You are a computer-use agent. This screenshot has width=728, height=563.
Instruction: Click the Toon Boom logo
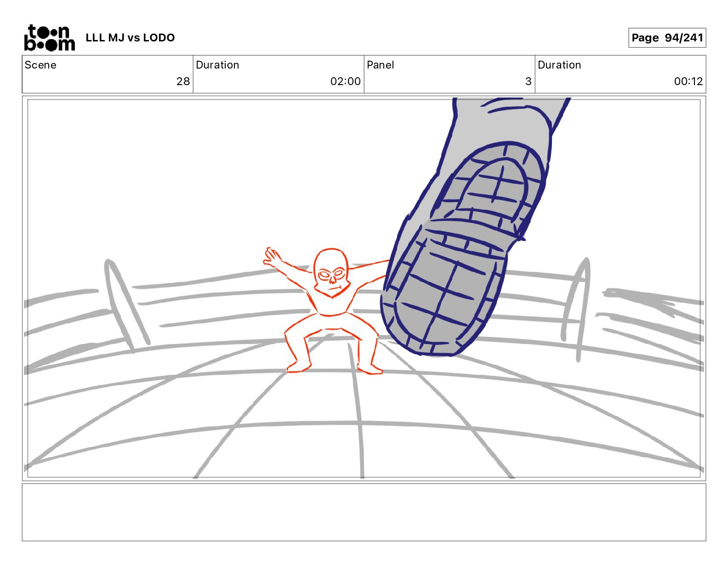49,38
